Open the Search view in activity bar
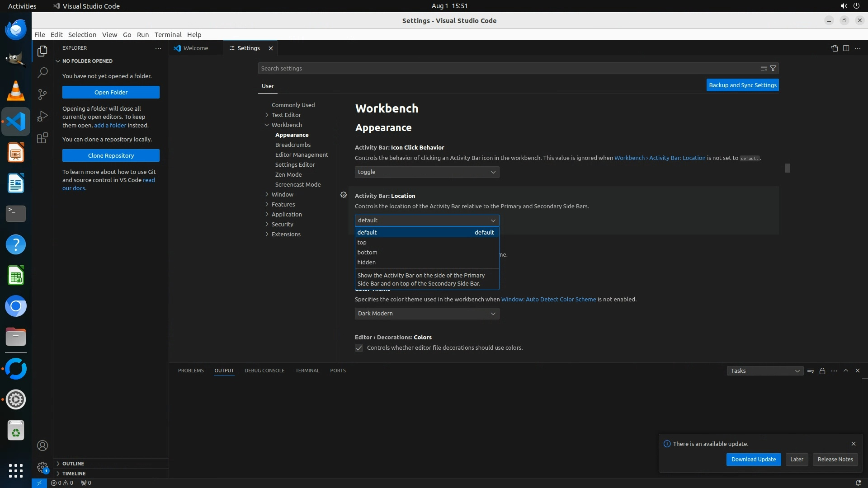Screen dimensions: 868x488 [x=42, y=72]
